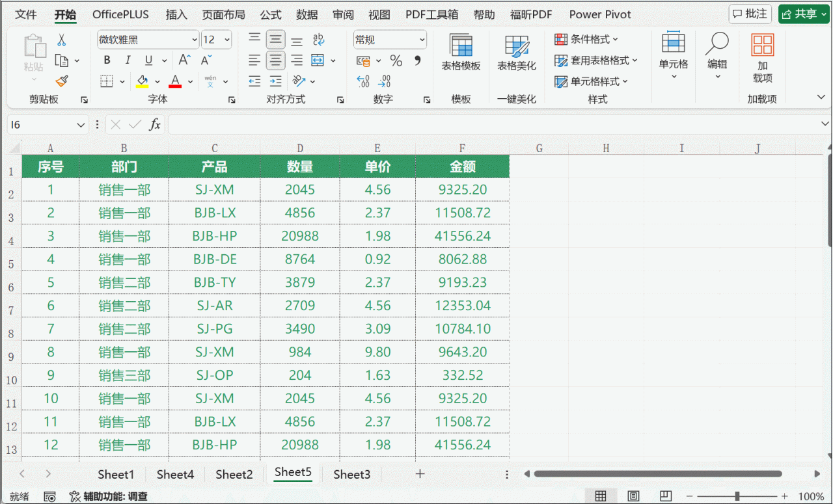Image resolution: width=833 pixels, height=504 pixels.
Task: Switch to the 数据 Data tab
Action: point(307,14)
